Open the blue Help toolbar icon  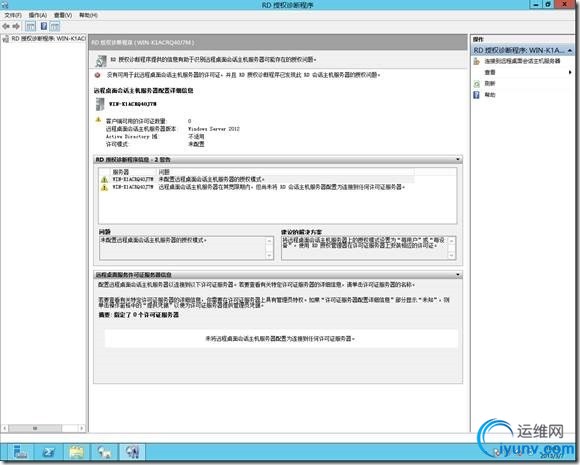(x=44, y=26)
